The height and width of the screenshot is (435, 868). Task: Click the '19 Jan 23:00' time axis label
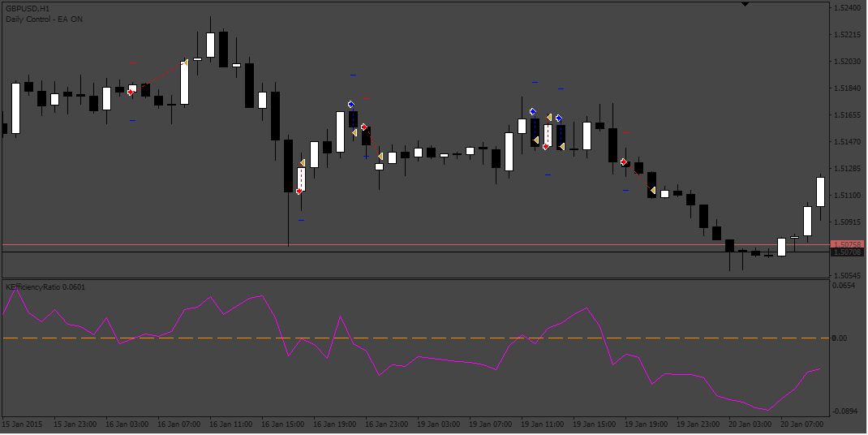click(699, 424)
